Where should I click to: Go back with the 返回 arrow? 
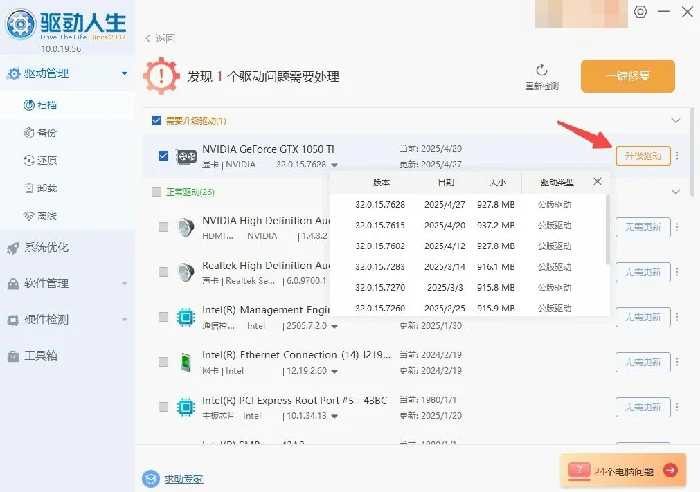[x=148, y=38]
